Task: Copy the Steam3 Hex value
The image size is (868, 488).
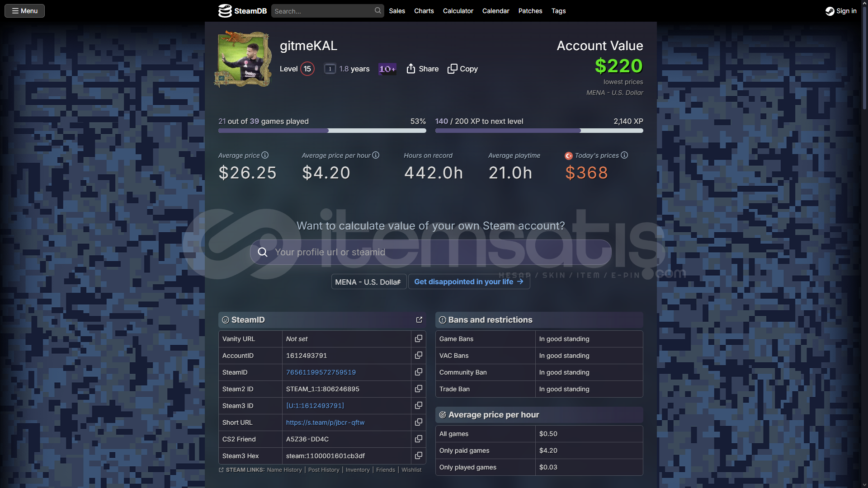Action: [419, 455]
